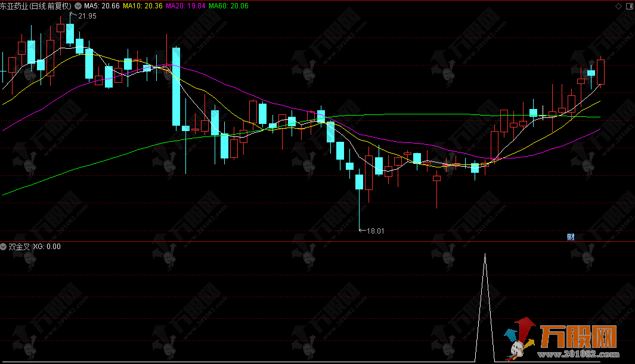635x364 pixels.
Task: Click the 财 financial marker icon
Action: point(570,237)
